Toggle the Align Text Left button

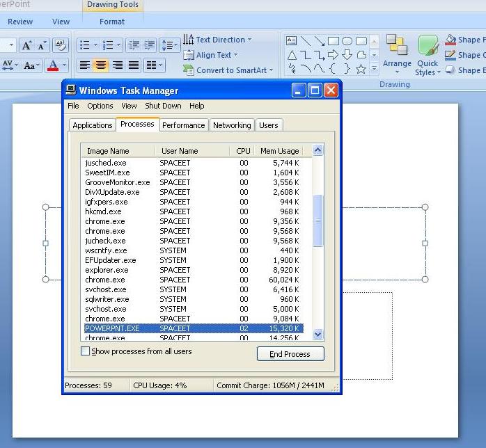pyautogui.click(x=85, y=65)
